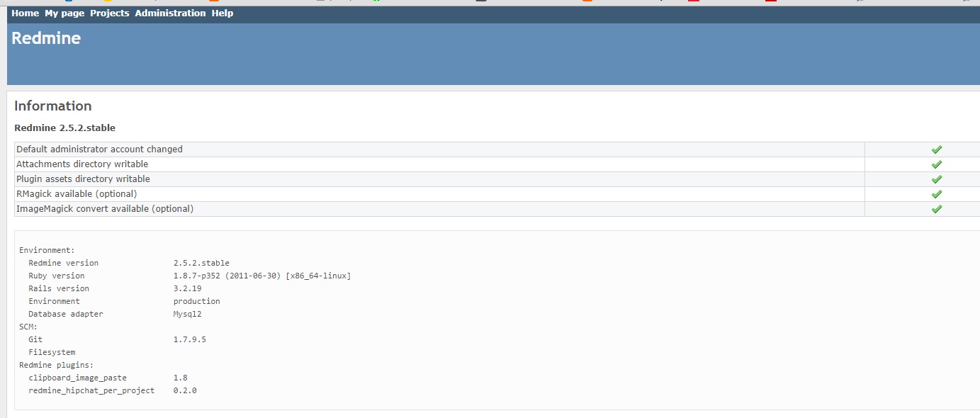Click green check for plugin assets directory
The height and width of the screenshot is (418, 980).
click(936, 179)
